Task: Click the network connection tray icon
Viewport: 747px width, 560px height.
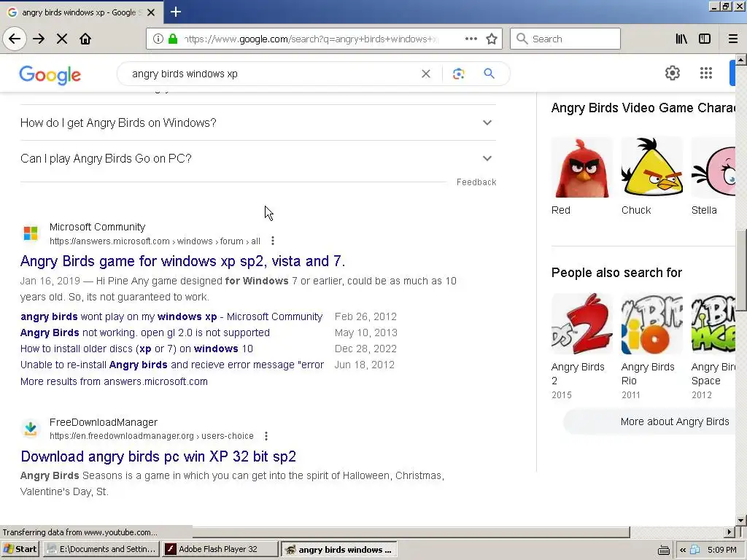Action: coord(694,550)
